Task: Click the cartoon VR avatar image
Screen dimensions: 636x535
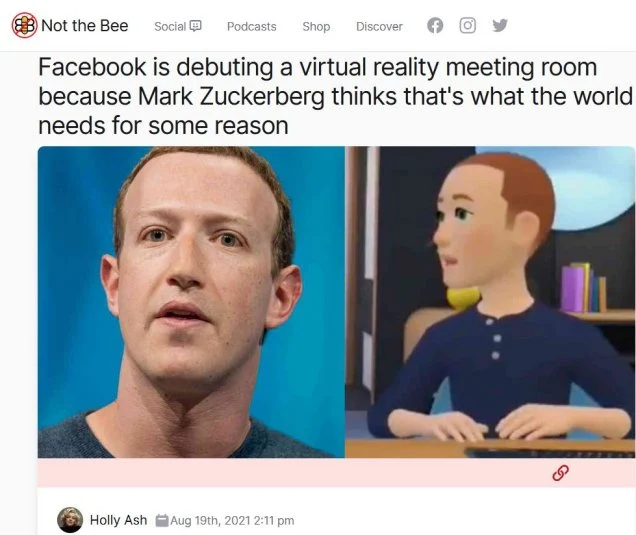Action: pyautogui.click(x=490, y=302)
